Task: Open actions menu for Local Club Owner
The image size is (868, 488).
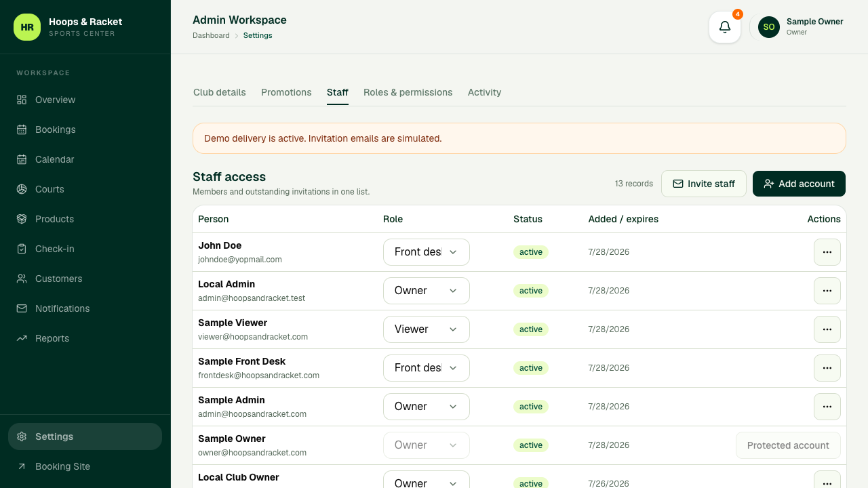Action: click(827, 480)
